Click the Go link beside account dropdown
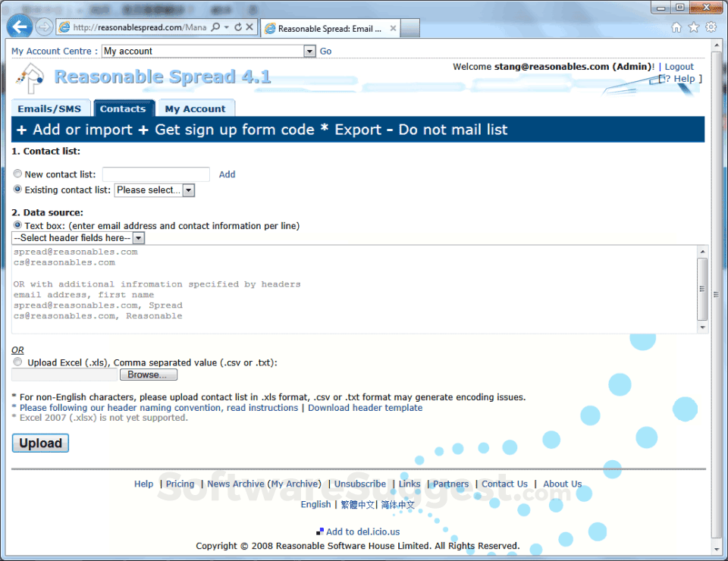The height and width of the screenshot is (561, 728). point(325,51)
